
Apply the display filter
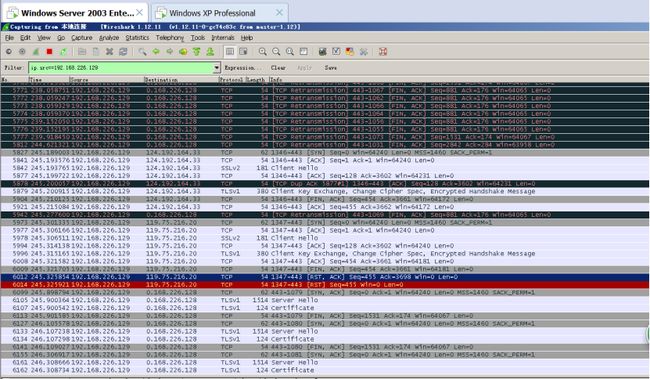click(304, 68)
